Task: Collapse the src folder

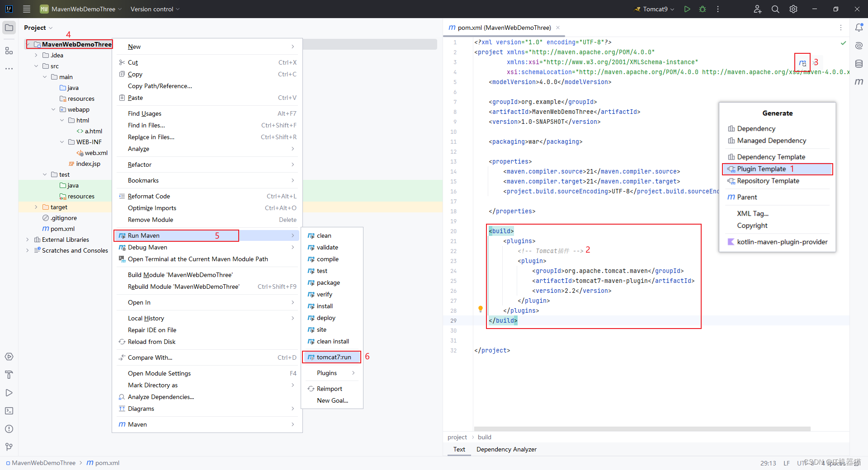Action: click(36, 66)
